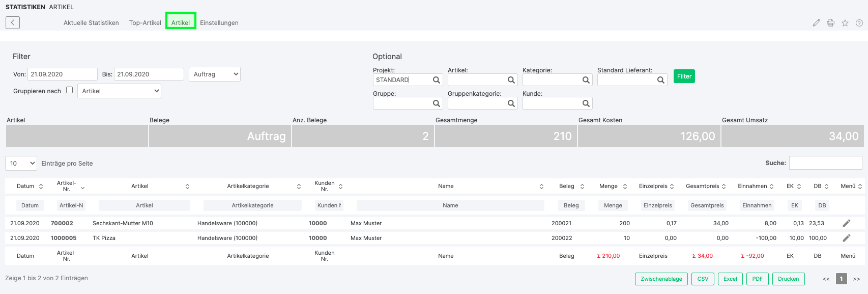Open the Auftrag document type dropdown

point(215,74)
